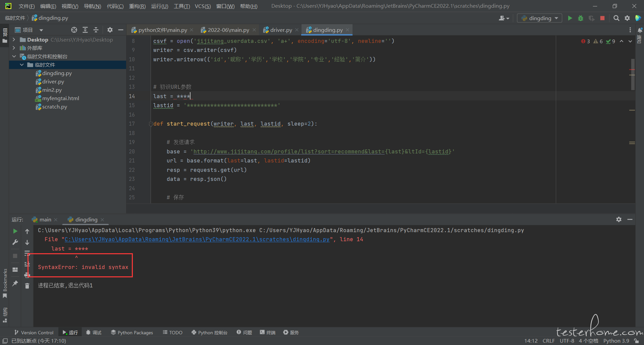644x345 pixels.
Task: Collapse the 临时文件 folder
Action: 22,65
